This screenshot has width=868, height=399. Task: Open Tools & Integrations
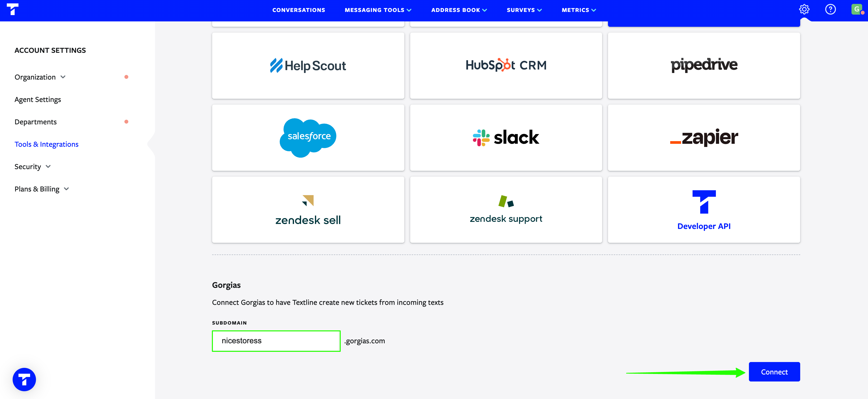(x=46, y=144)
